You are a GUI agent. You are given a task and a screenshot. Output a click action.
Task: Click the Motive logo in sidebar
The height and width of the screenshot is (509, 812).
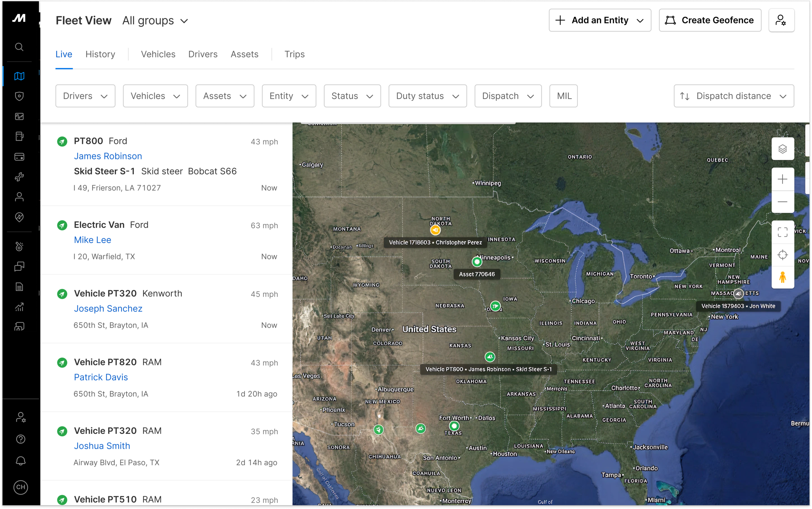point(19,18)
